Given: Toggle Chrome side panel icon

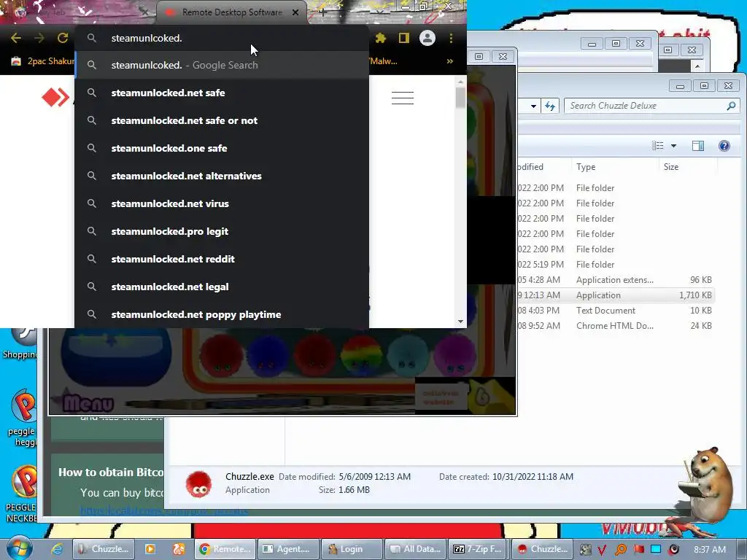Looking at the screenshot, I should click(404, 38).
